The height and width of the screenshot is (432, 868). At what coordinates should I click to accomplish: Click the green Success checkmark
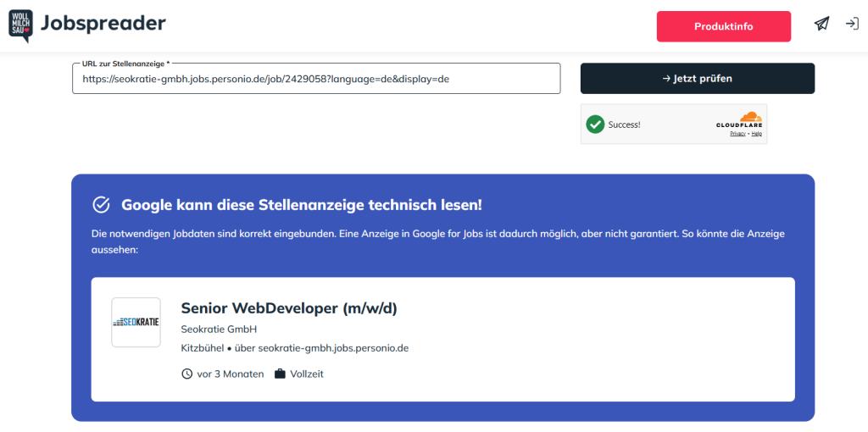pos(595,125)
